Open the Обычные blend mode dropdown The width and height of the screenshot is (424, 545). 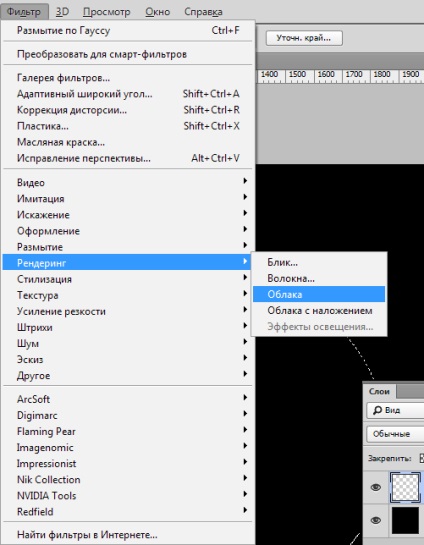point(395,434)
